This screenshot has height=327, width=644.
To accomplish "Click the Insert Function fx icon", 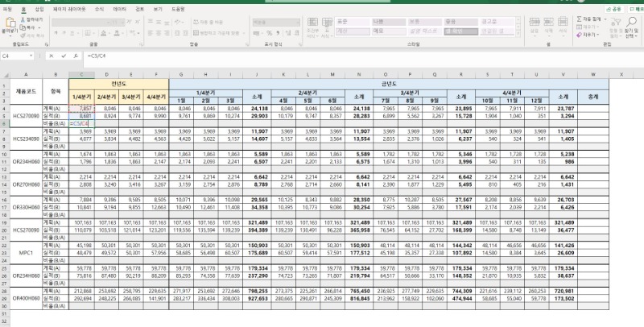I will coord(76,56).
